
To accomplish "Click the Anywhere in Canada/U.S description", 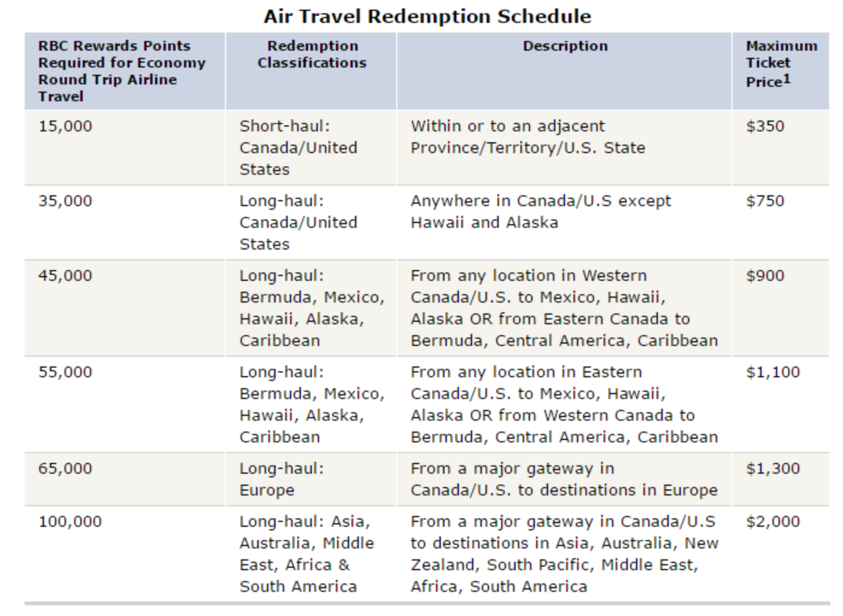I will coord(540,212).
